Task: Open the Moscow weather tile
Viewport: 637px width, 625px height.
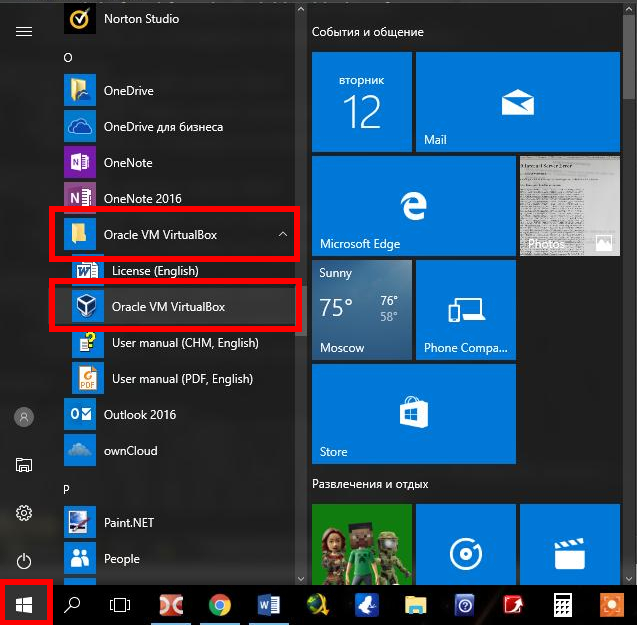Action: (x=362, y=310)
